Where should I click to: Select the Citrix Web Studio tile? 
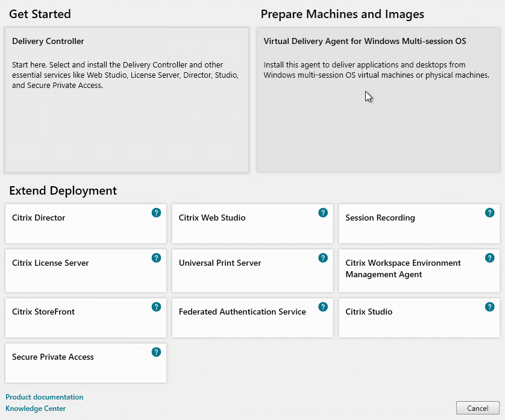[252, 224]
